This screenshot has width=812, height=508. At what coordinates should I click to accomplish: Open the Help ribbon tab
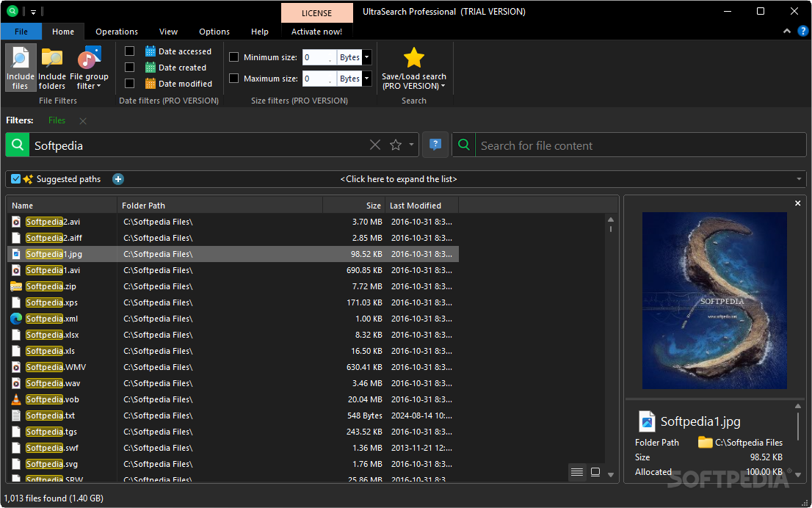click(260, 32)
